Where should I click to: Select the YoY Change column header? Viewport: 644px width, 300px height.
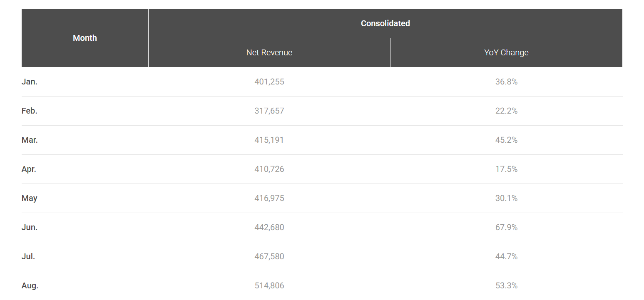click(506, 52)
